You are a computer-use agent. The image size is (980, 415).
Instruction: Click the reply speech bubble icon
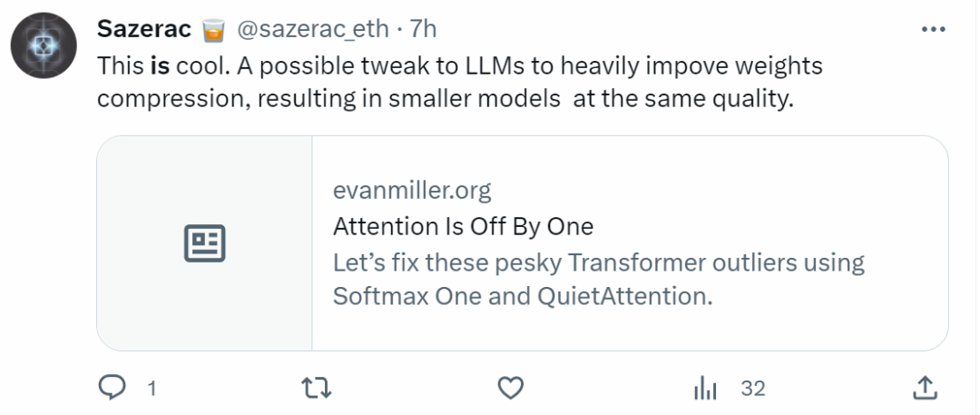pyautogui.click(x=113, y=388)
